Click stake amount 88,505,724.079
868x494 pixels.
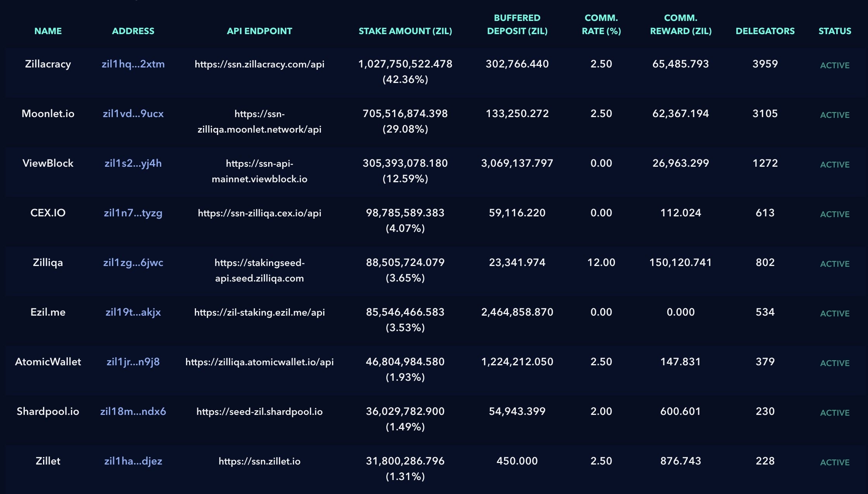(405, 263)
